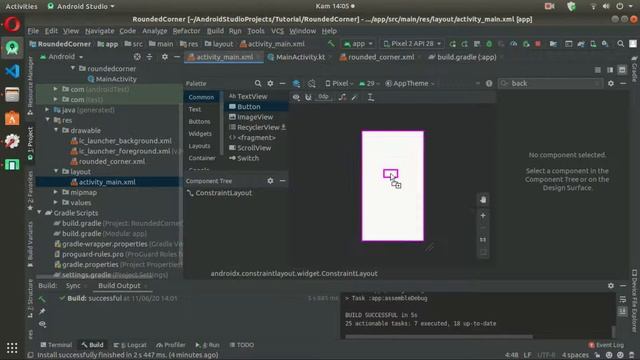Open Build panel settings gear
640x360 pixels.
tap(611, 286)
